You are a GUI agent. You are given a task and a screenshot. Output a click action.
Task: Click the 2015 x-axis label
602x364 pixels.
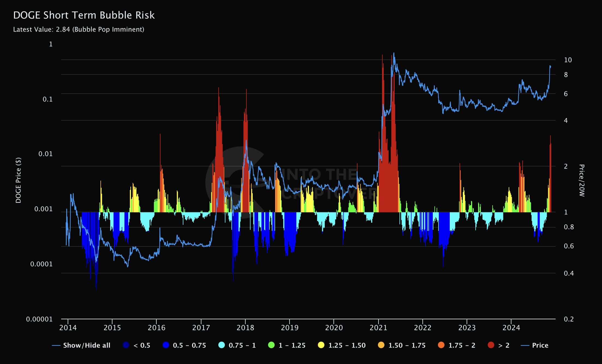coord(112,327)
